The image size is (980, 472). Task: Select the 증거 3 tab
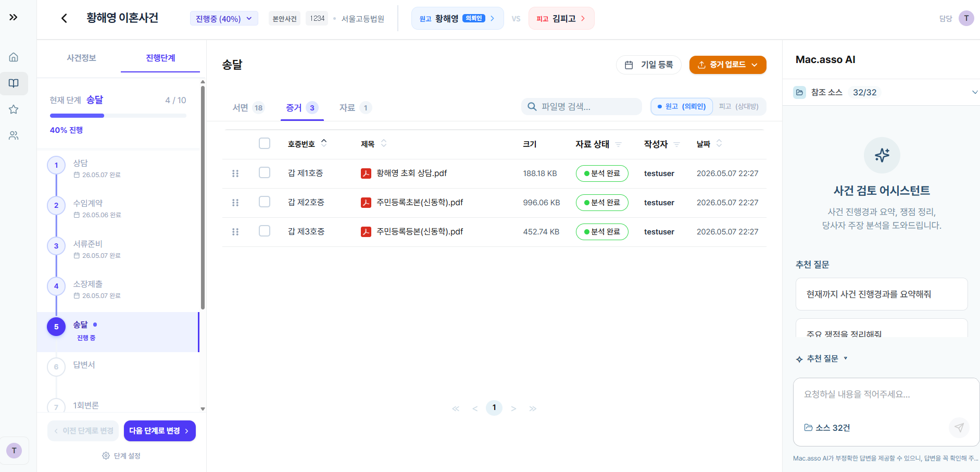click(x=302, y=108)
